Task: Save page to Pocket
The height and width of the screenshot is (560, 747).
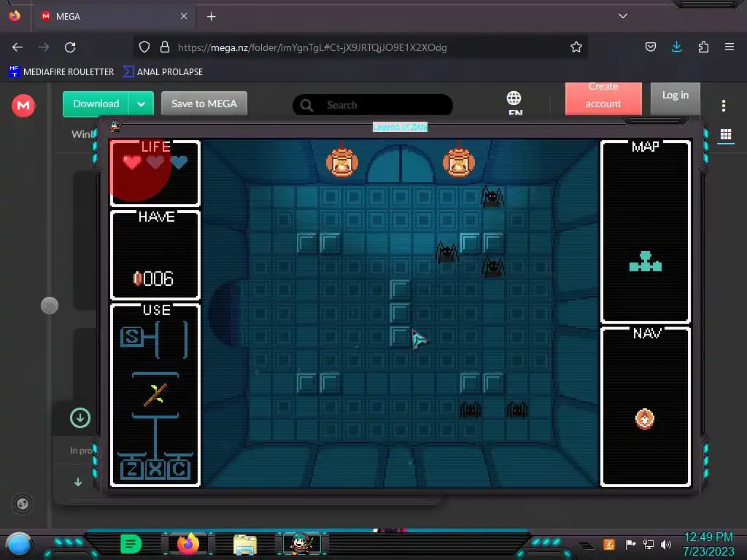Action: coord(650,47)
